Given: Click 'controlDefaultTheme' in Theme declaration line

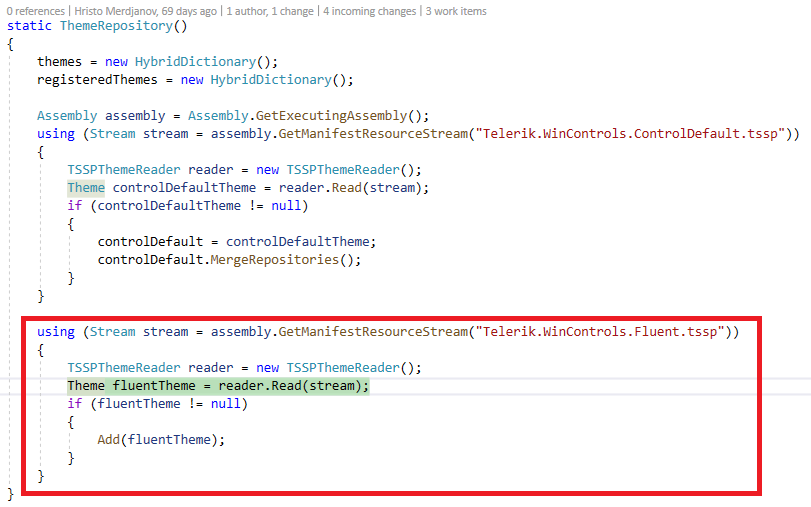Looking at the screenshot, I should 184,188.
